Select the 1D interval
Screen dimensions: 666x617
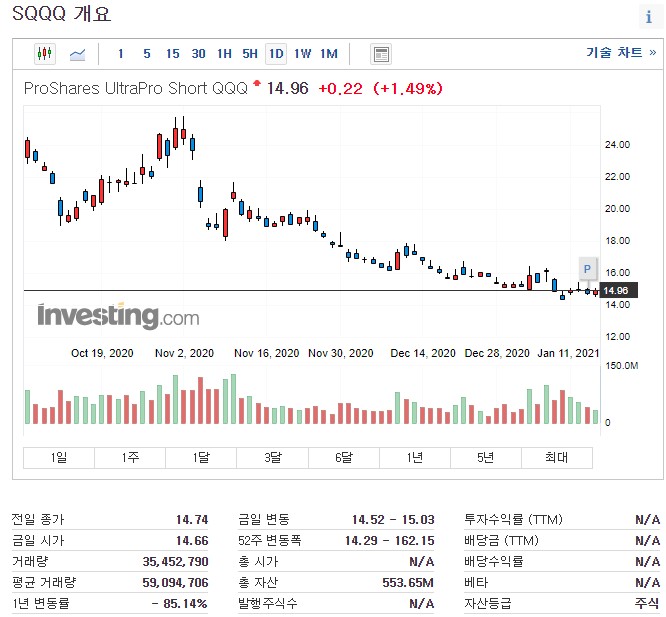276,54
